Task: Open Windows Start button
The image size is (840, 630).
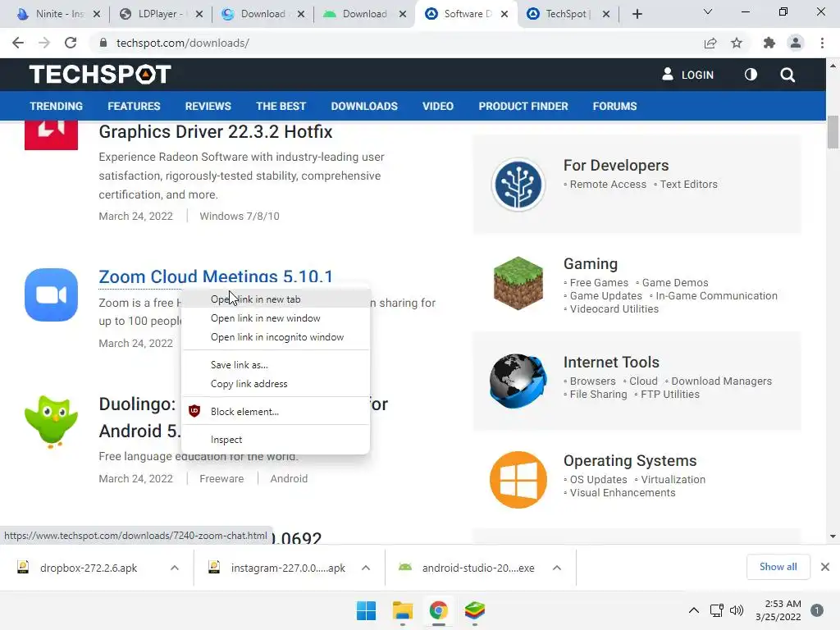Action: pyautogui.click(x=367, y=610)
